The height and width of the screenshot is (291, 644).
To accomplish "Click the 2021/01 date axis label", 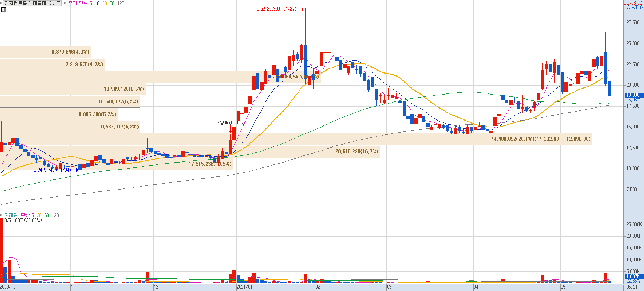I will tap(244, 287).
